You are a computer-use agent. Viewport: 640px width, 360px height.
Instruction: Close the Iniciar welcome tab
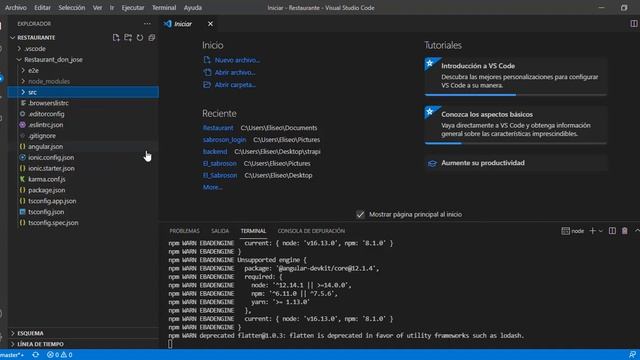coord(210,24)
